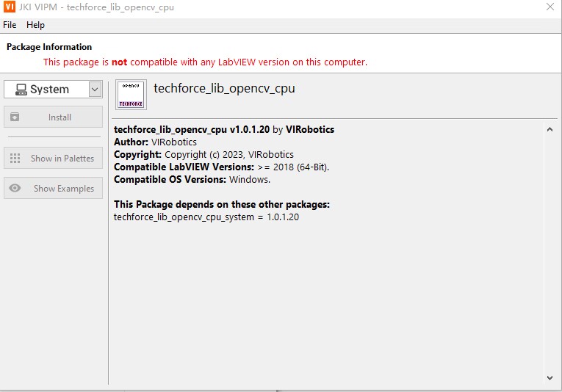
Task: Close the JKI VIPM window
Action: (x=550, y=7)
